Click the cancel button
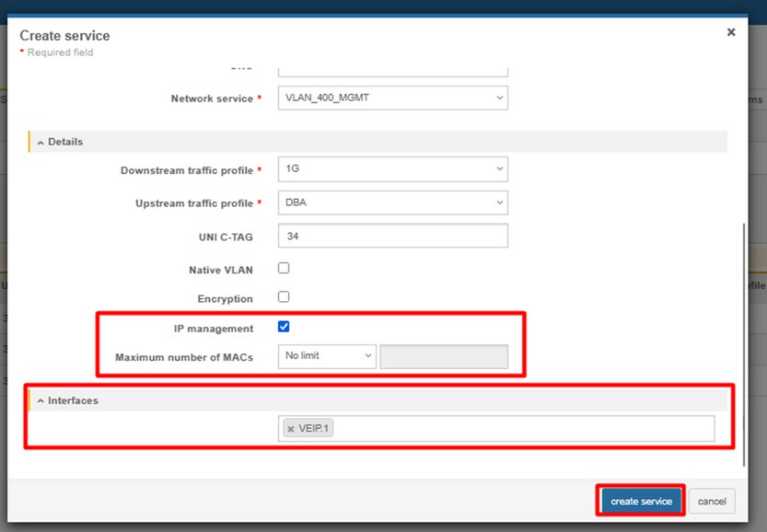 coord(712,502)
